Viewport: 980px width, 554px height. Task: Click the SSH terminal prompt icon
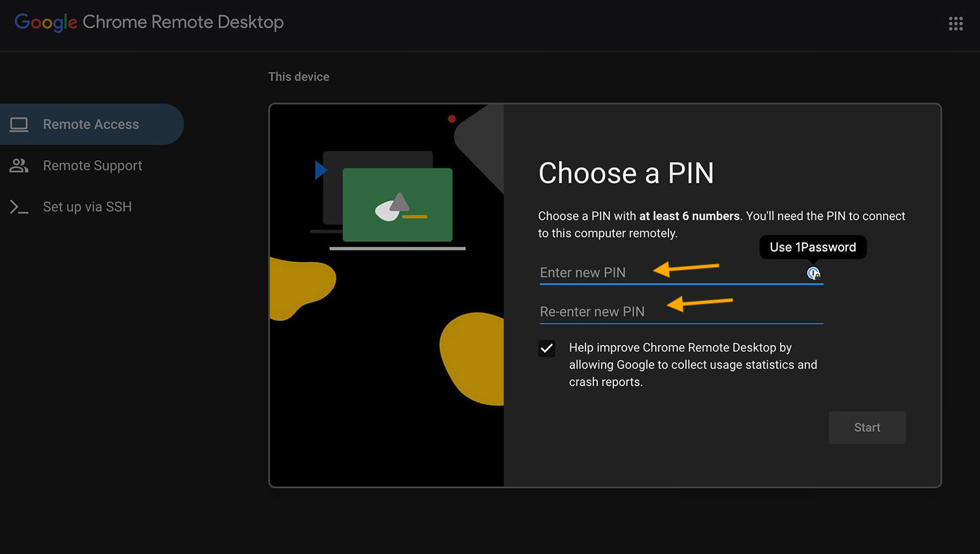pos(19,207)
